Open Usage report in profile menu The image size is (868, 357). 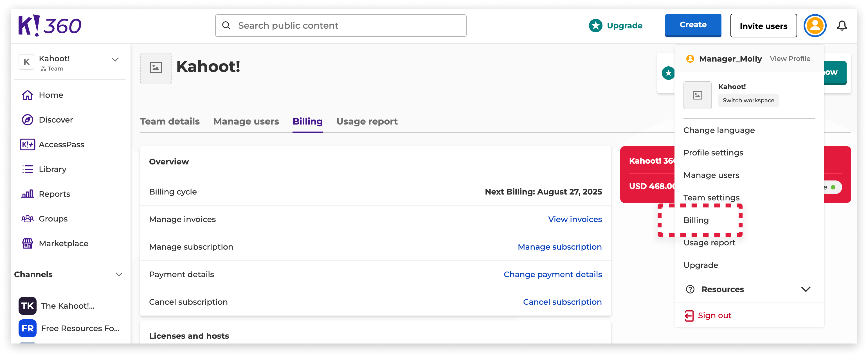[709, 243]
